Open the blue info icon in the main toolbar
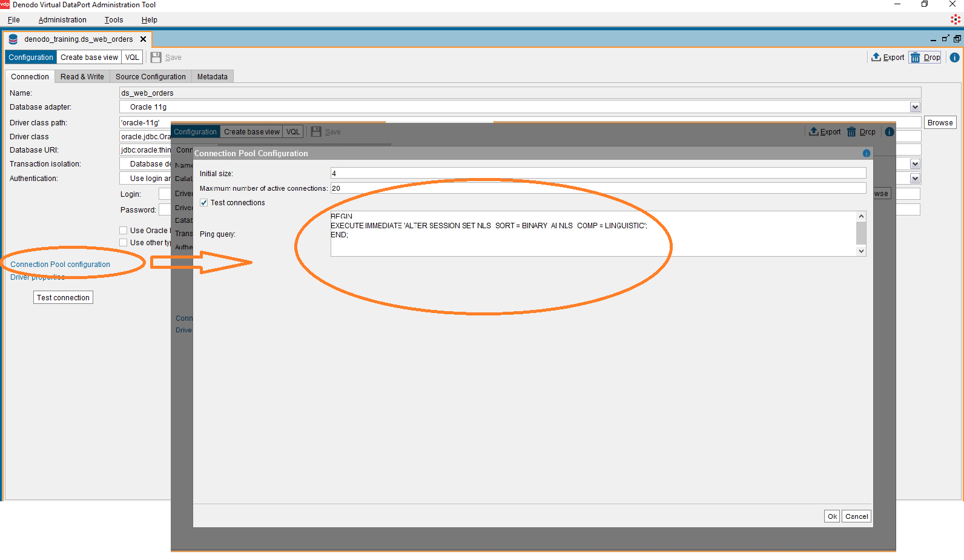 coord(954,58)
